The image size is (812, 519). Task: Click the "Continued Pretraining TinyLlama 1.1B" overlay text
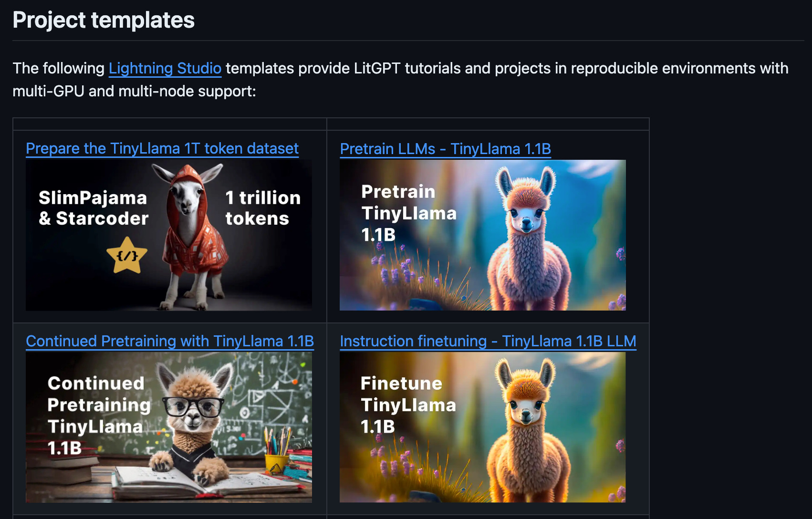point(99,415)
